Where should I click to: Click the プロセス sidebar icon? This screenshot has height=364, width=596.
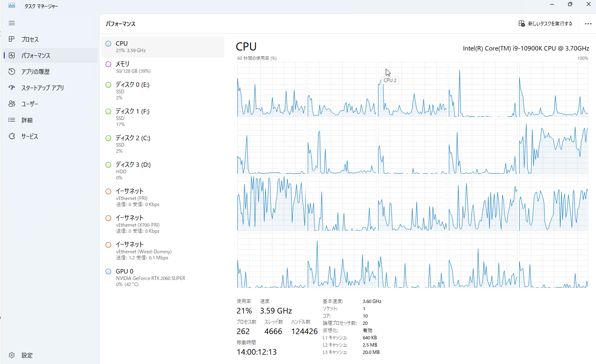click(x=12, y=39)
